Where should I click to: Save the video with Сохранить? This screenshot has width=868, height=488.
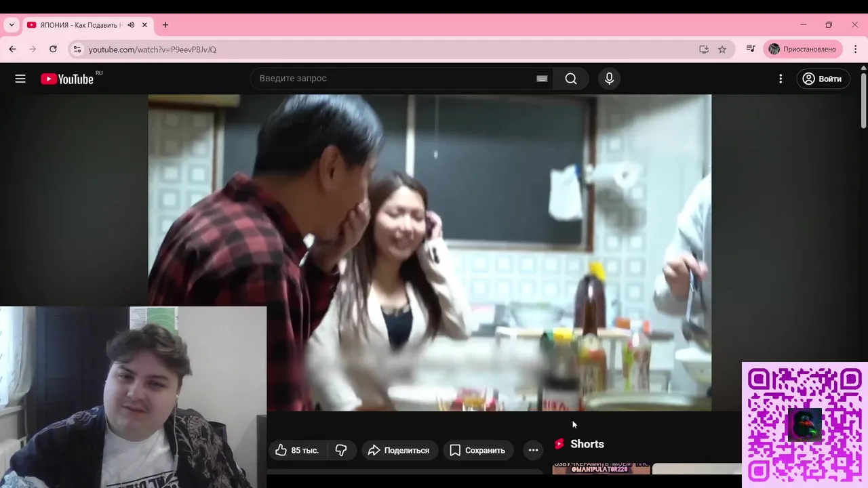478,450
